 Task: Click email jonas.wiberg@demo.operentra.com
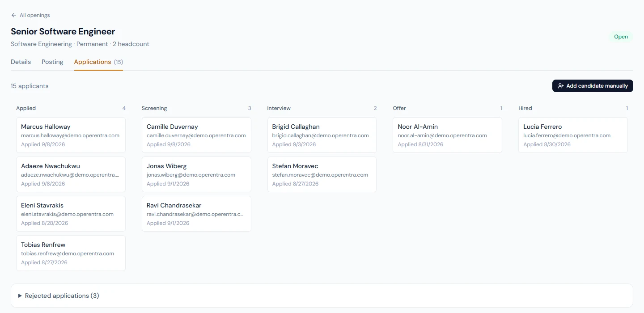pos(191,175)
